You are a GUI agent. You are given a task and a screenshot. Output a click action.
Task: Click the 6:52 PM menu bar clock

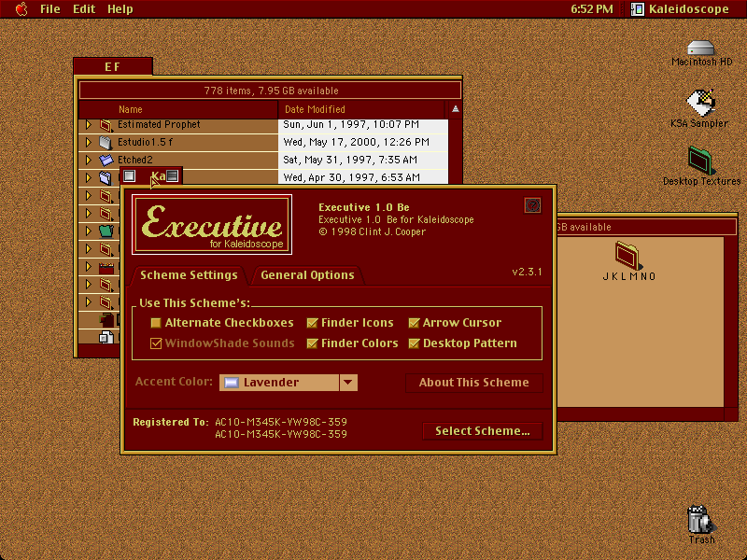592,9
